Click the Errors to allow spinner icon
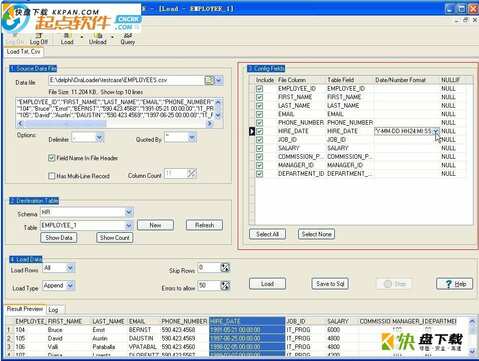The height and width of the screenshot is (361, 479). click(225, 285)
